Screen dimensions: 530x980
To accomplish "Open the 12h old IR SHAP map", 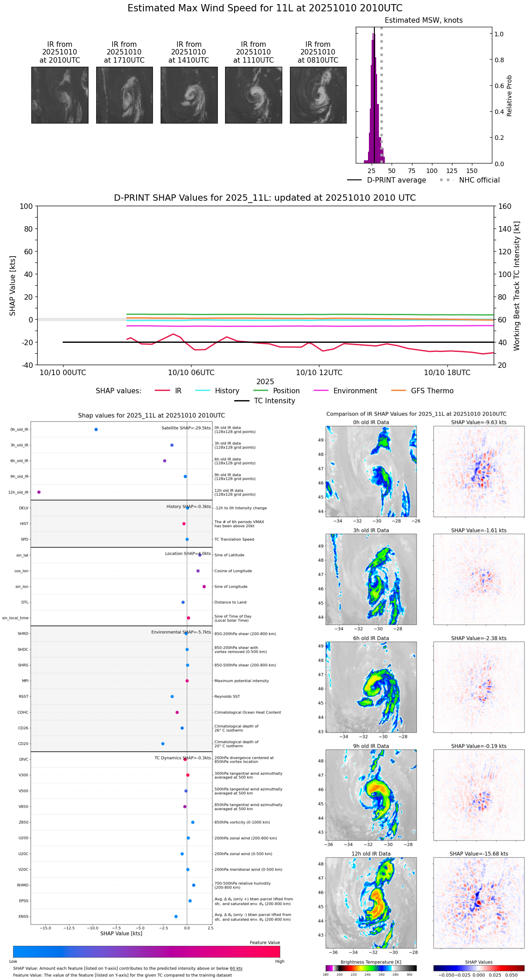I will 479,903.
